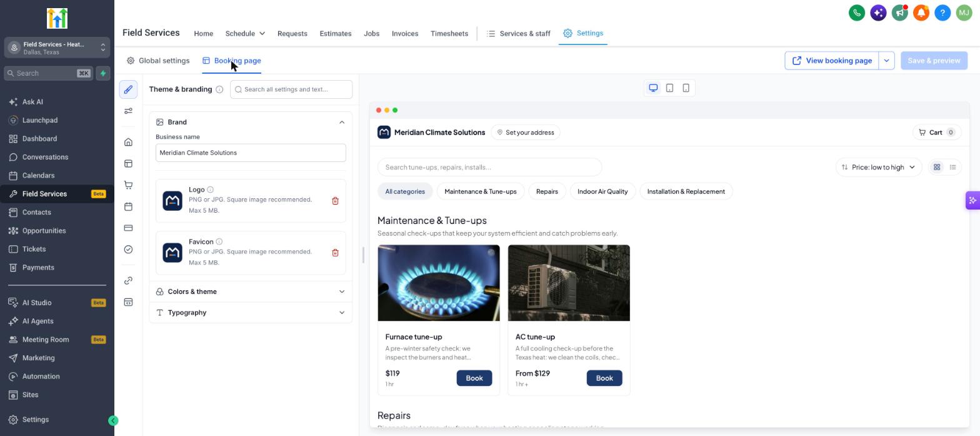980x436 pixels.
Task: Go to the Estimates tab
Action: coord(335,33)
